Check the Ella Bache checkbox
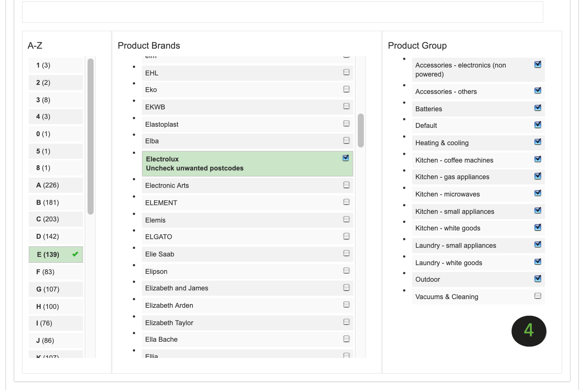 point(346,339)
